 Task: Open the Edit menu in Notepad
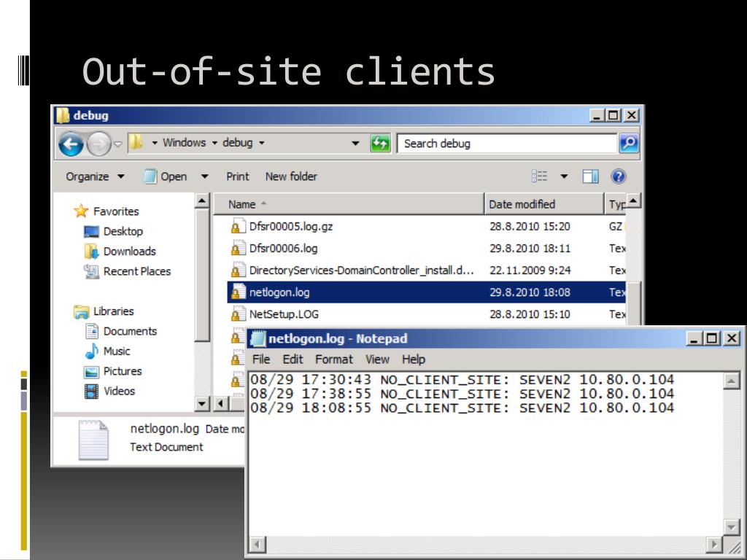(293, 359)
